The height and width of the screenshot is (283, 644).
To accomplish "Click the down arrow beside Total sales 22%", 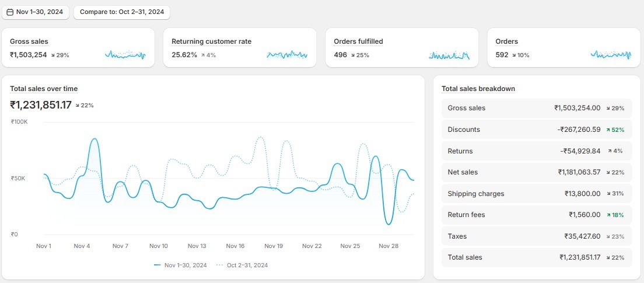I will (78, 106).
